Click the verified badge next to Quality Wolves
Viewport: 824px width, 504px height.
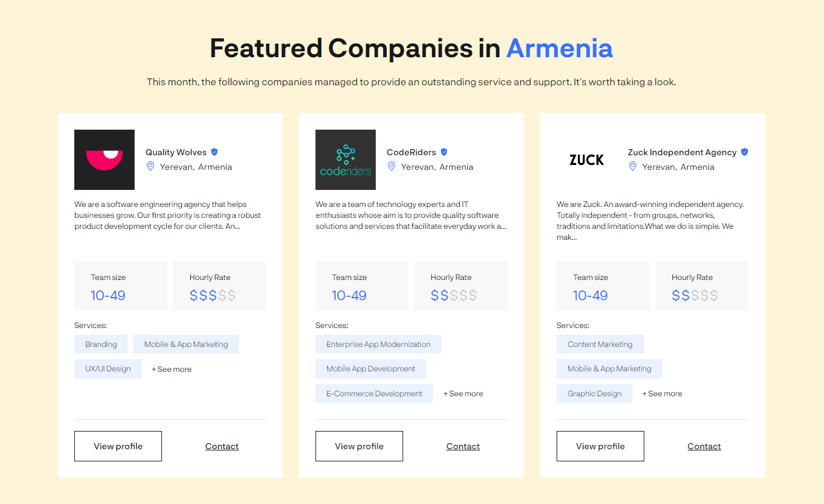click(214, 152)
